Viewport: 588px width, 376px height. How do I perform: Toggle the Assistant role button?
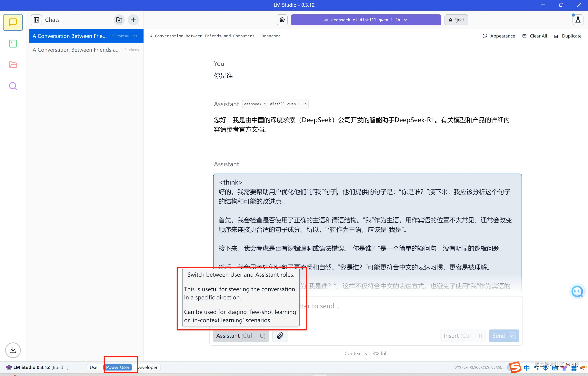coord(241,336)
